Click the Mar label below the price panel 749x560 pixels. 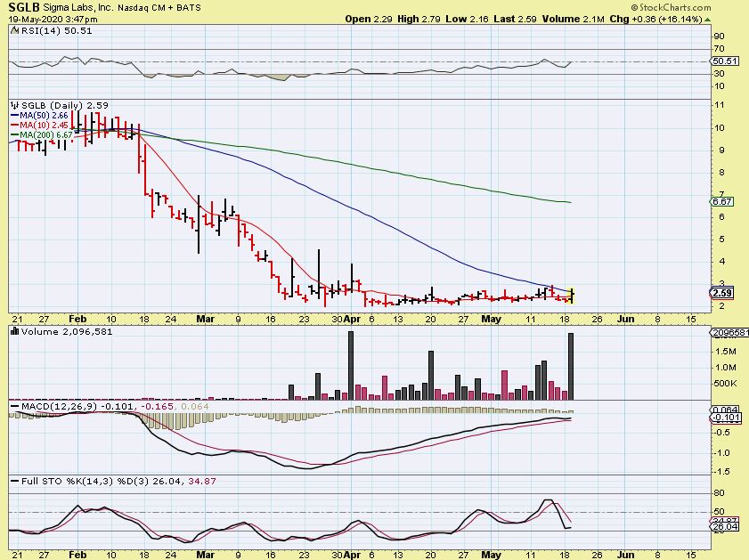click(205, 319)
